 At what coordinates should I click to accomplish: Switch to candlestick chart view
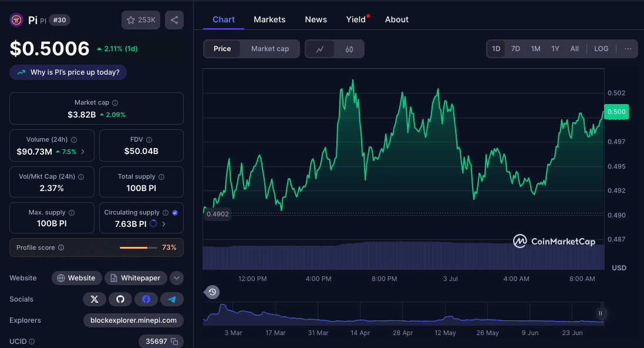(349, 49)
